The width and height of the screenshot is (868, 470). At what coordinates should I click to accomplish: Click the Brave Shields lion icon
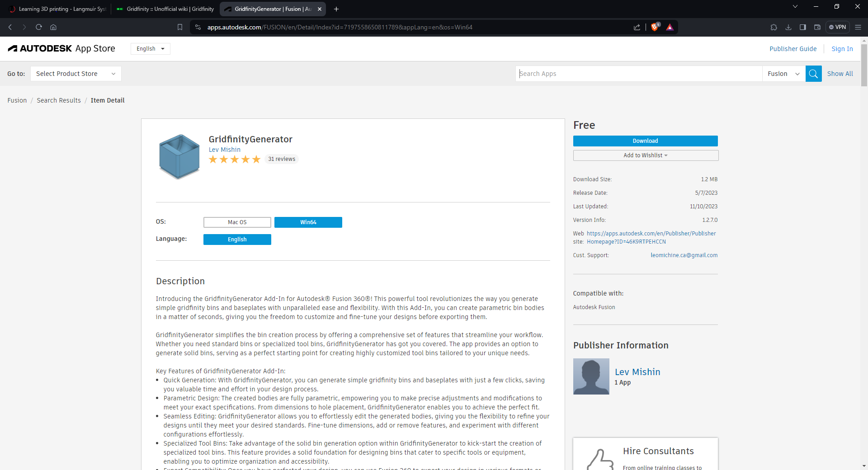[x=655, y=27]
